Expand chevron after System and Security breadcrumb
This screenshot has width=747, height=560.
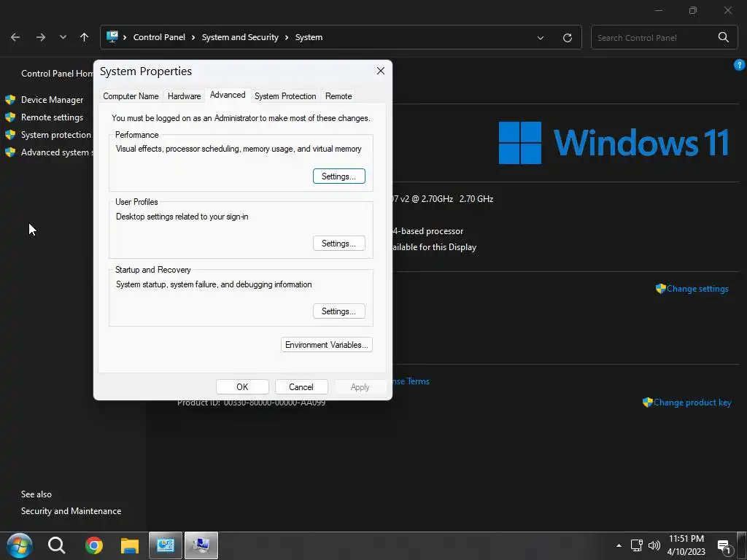[x=287, y=37]
